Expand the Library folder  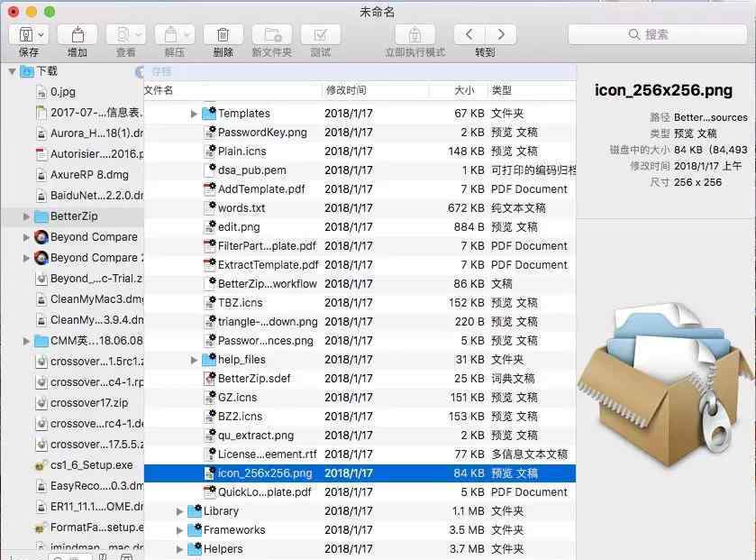(179, 511)
